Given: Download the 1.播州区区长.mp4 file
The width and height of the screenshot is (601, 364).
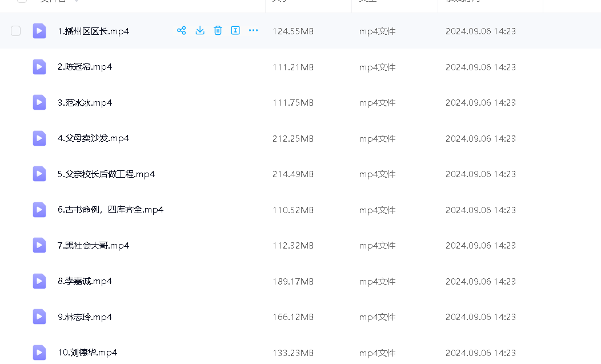Looking at the screenshot, I should click(x=200, y=31).
